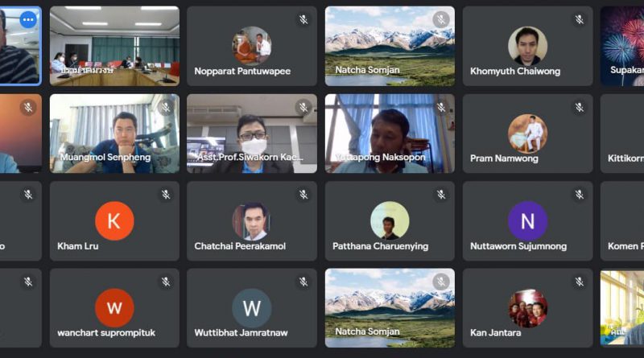Click muted mic icon on Wuttibhat Jamratnaw tile
This screenshot has width=644, height=358.
tap(303, 282)
